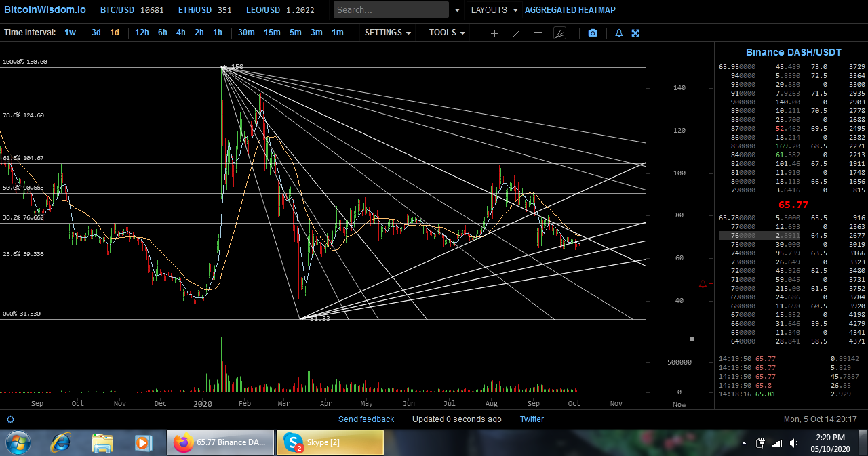Screen dimensions: 868x456
Task: Click the Binance DASH/USDT panel title
Action: (793, 52)
